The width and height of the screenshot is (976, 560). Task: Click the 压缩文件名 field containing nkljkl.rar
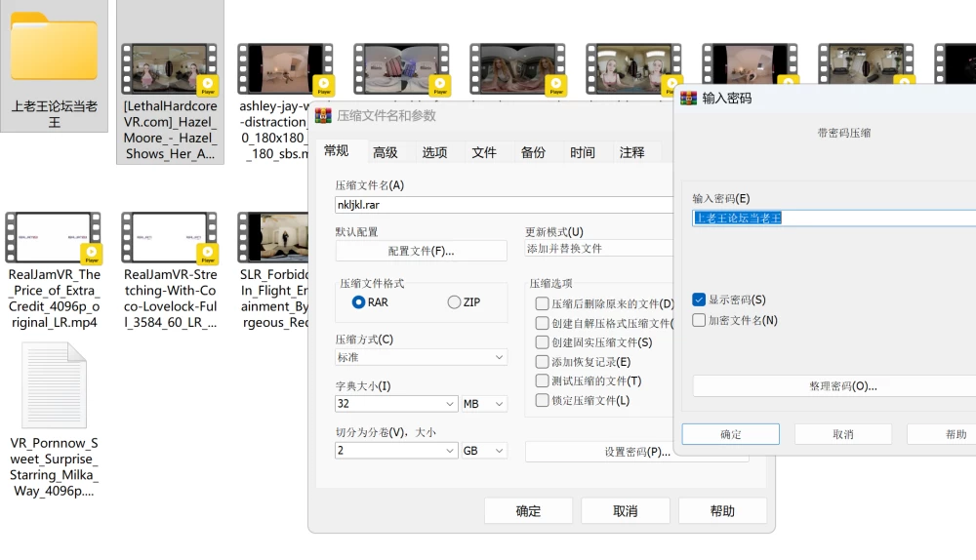point(504,205)
